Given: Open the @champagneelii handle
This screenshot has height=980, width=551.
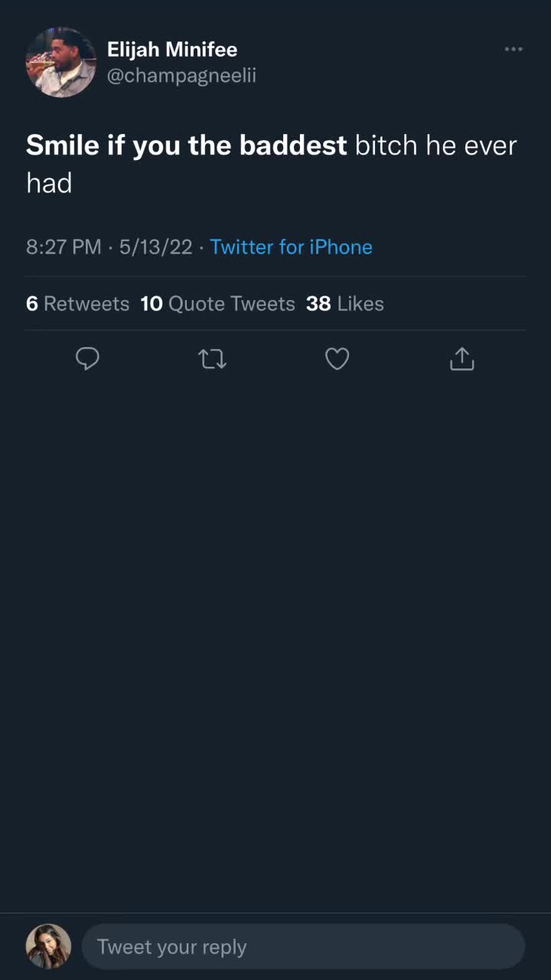Looking at the screenshot, I should tap(181, 76).
